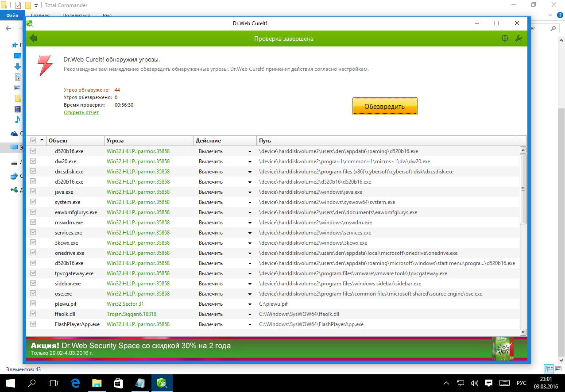This screenshot has width=565, height=392.
Task: Open Action Center notification icon
Action: click(489, 383)
